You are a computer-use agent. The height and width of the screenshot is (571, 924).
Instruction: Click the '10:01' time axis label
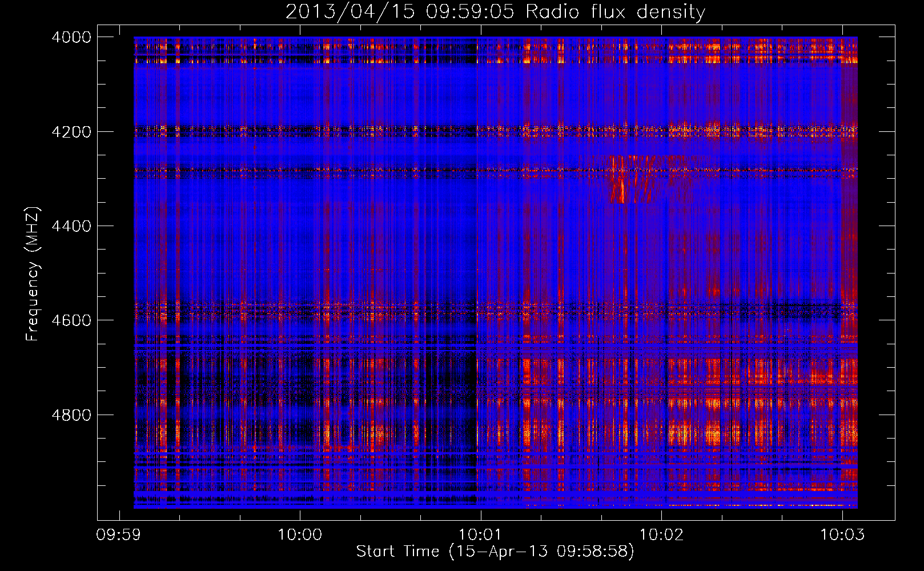(x=480, y=535)
